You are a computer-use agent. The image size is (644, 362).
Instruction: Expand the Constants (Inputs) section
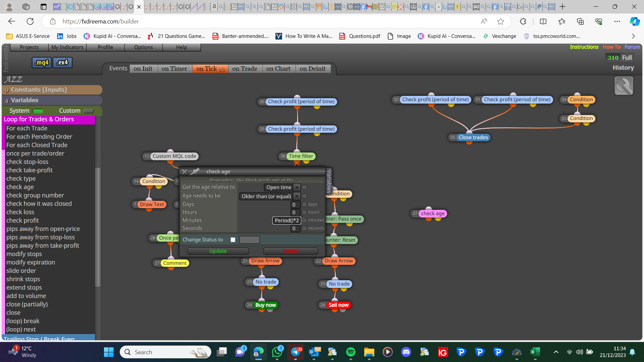point(52,90)
